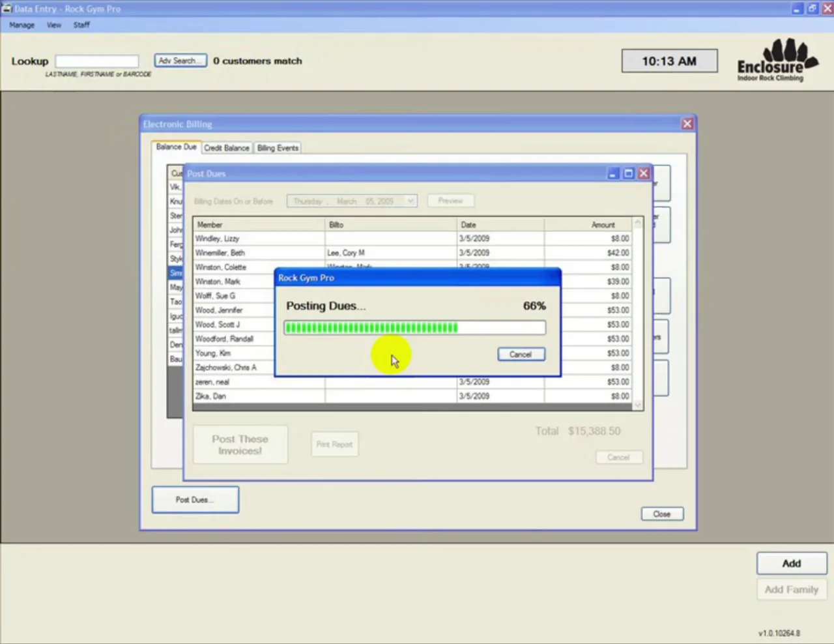Viewport: 834px width, 644px height.
Task: Open Adv Search
Action: tap(180, 61)
